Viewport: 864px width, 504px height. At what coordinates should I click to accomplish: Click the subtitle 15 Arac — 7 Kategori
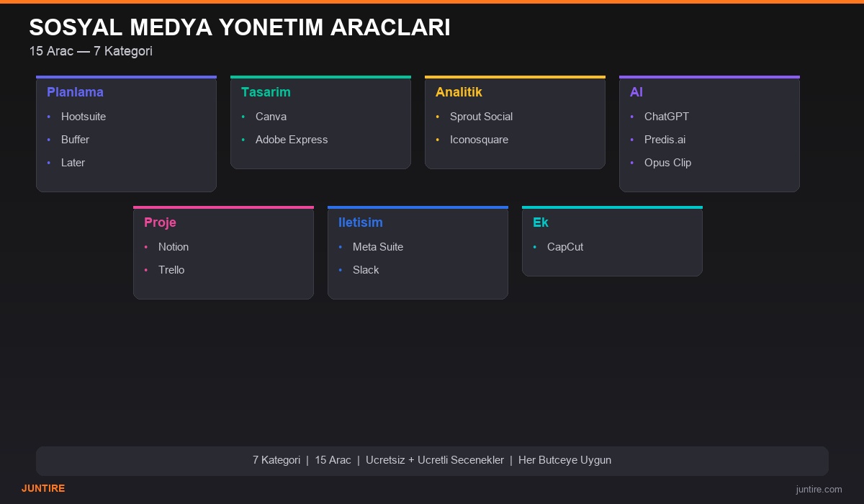tap(91, 51)
